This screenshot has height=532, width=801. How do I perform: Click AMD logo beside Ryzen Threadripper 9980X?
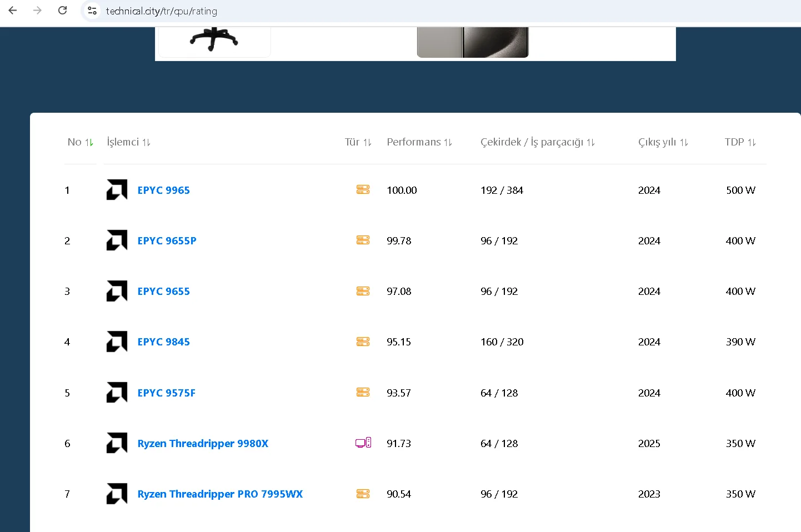pyautogui.click(x=117, y=443)
